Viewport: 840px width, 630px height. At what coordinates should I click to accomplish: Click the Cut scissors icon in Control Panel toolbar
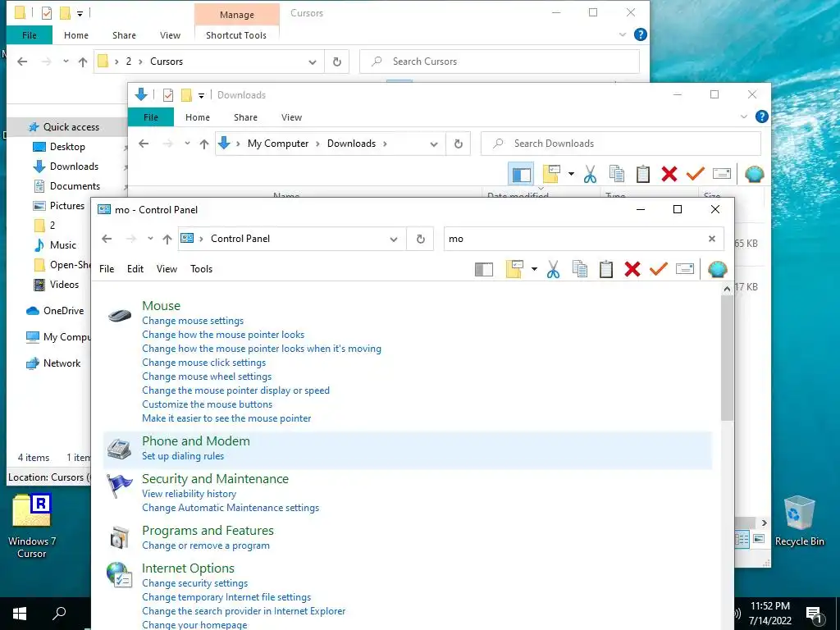[554, 269]
